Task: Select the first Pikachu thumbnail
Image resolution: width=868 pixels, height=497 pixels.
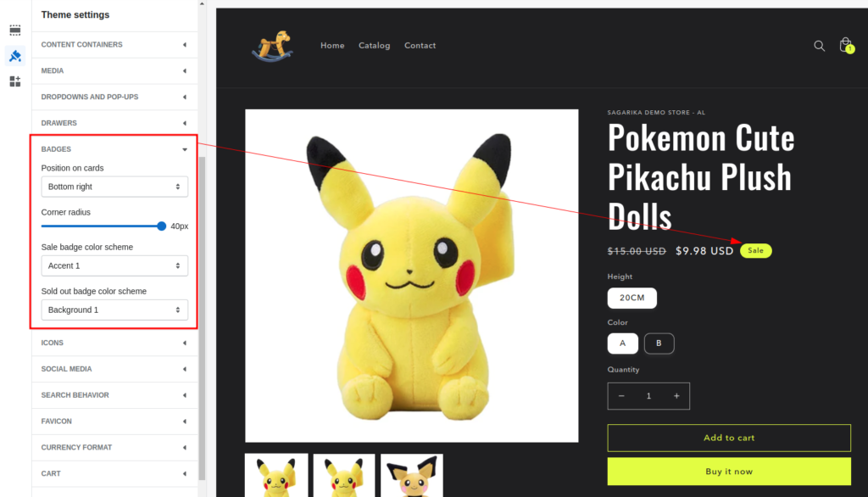Action: coord(276,476)
